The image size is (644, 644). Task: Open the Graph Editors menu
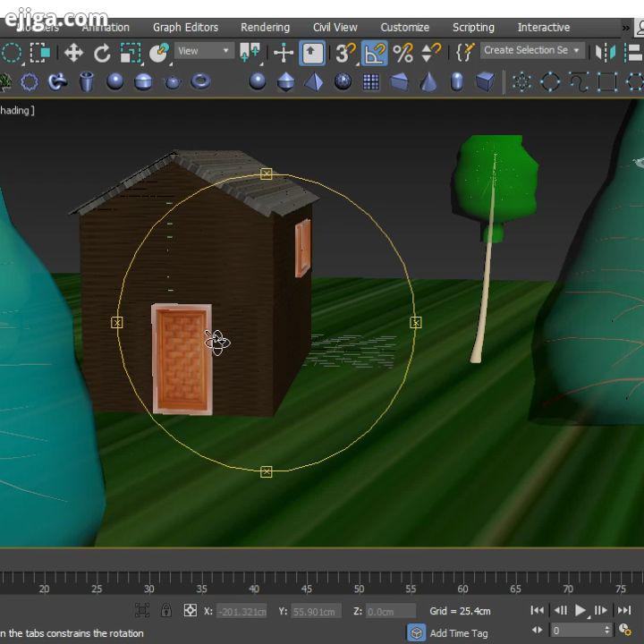(x=186, y=28)
